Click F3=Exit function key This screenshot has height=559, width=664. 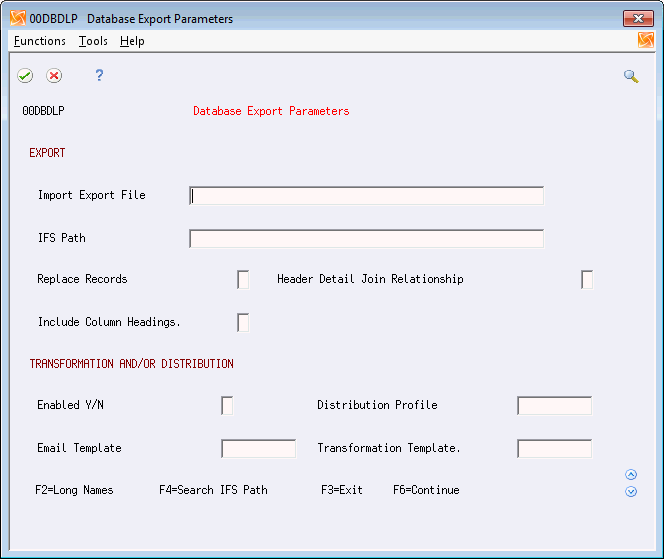342,490
